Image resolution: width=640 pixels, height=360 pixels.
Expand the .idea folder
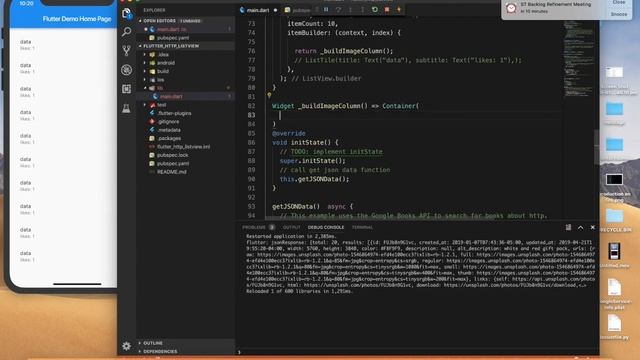(163, 54)
